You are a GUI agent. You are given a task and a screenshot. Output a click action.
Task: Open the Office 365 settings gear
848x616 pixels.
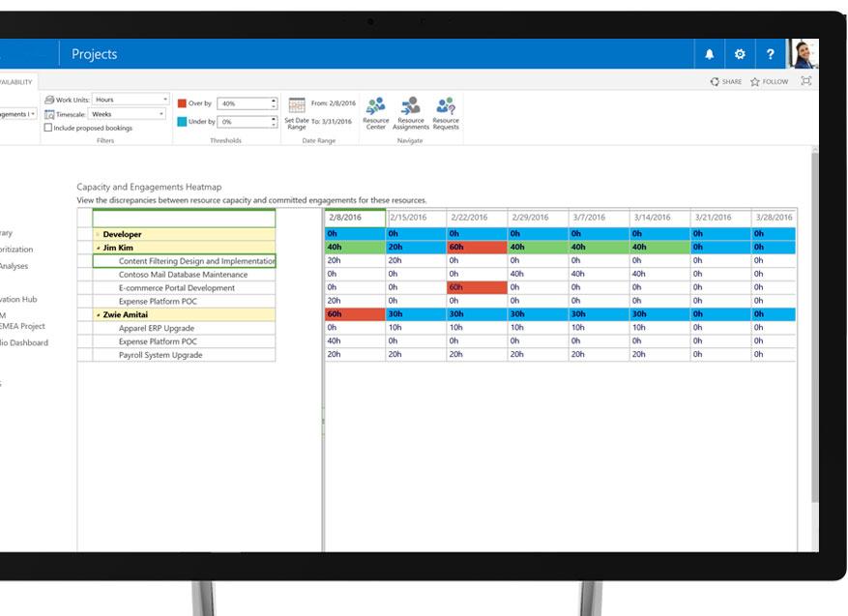(740, 55)
